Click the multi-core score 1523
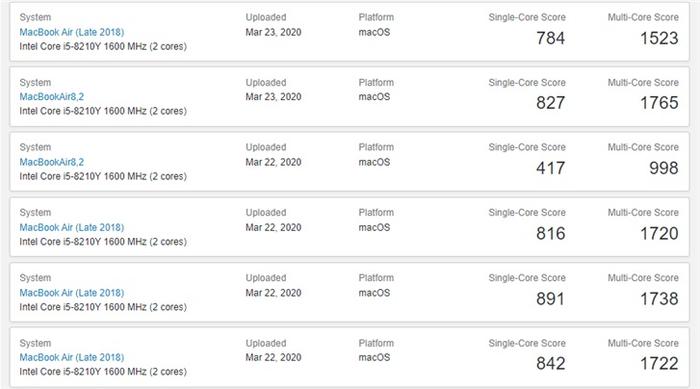Image resolution: width=700 pixels, height=389 pixels. click(659, 38)
